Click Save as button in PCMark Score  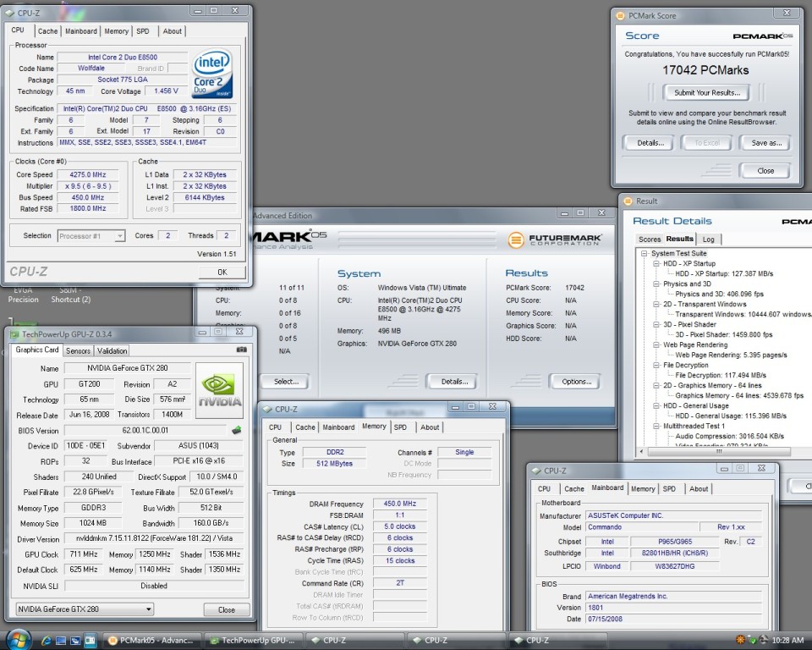pyautogui.click(x=766, y=143)
